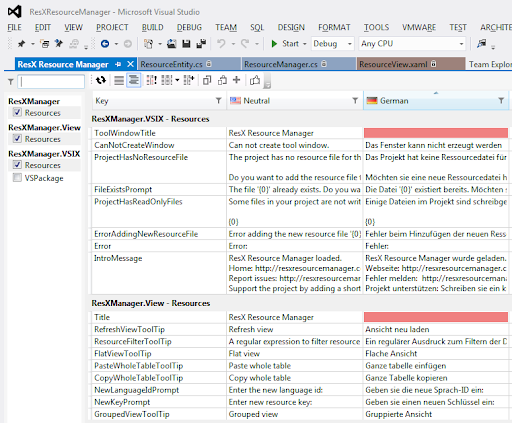Click the thumbs-up like icon
This screenshot has height=423, width=512.
(x=255, y=80)
